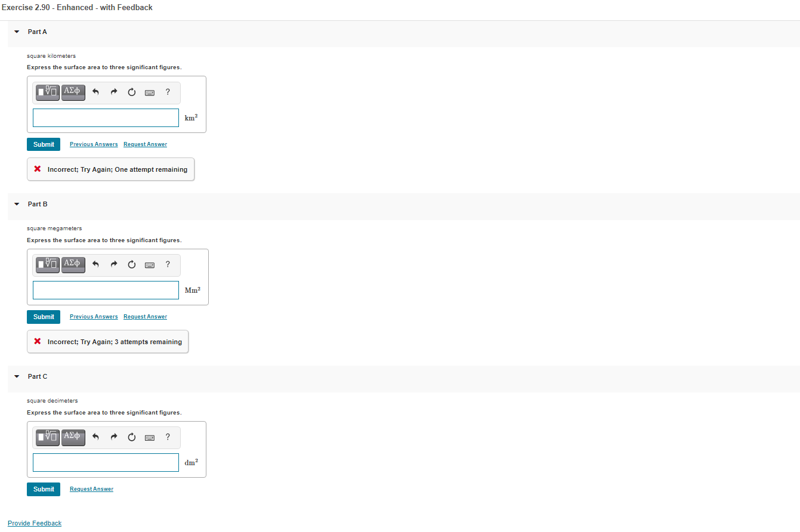This screenshot has width=800, height=532.
Task: Submit the Part B answer
Action: tap(44, 317)
